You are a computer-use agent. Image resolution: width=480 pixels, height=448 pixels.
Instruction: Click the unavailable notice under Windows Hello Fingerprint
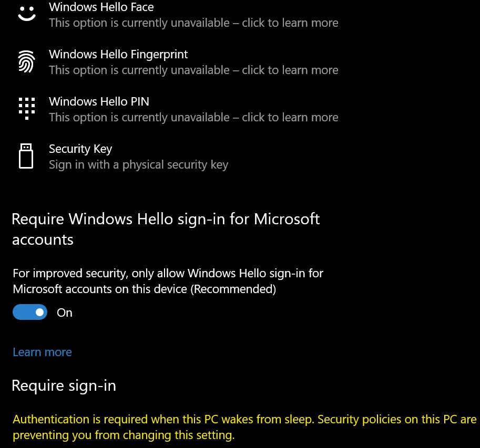(x=193, y=70)
